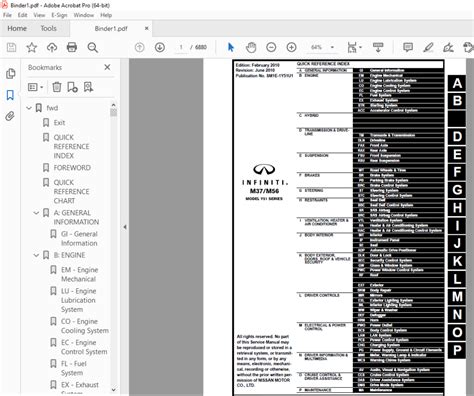474x396 pixels.
Task: Click section D index tab on page
Action: tap(457, 137)
